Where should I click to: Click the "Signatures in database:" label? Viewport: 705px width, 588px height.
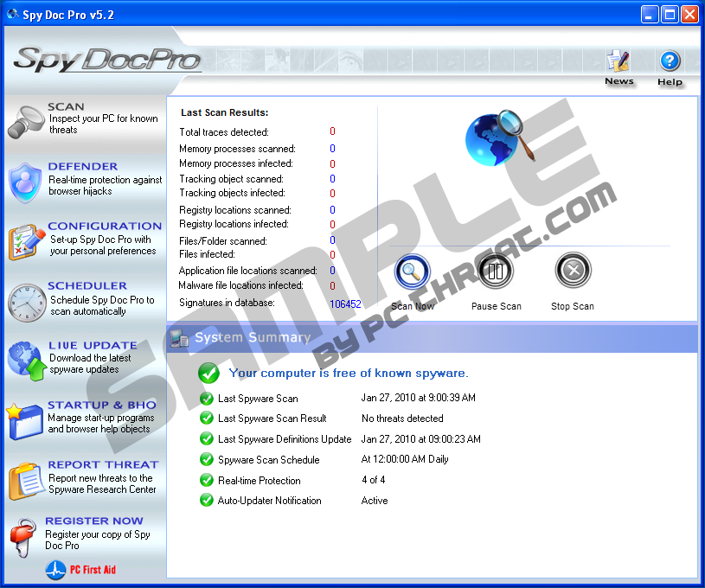pyautogui.click(x=227, y=303)
